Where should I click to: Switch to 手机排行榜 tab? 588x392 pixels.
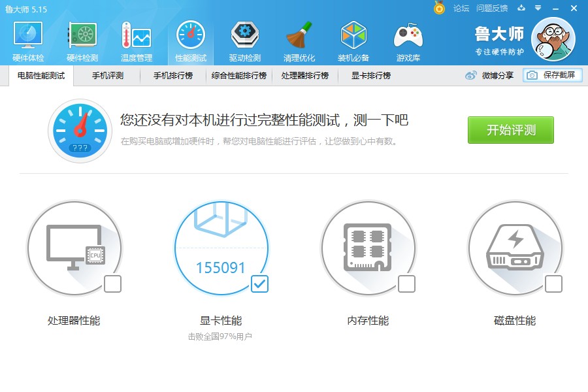click(173, 76)
